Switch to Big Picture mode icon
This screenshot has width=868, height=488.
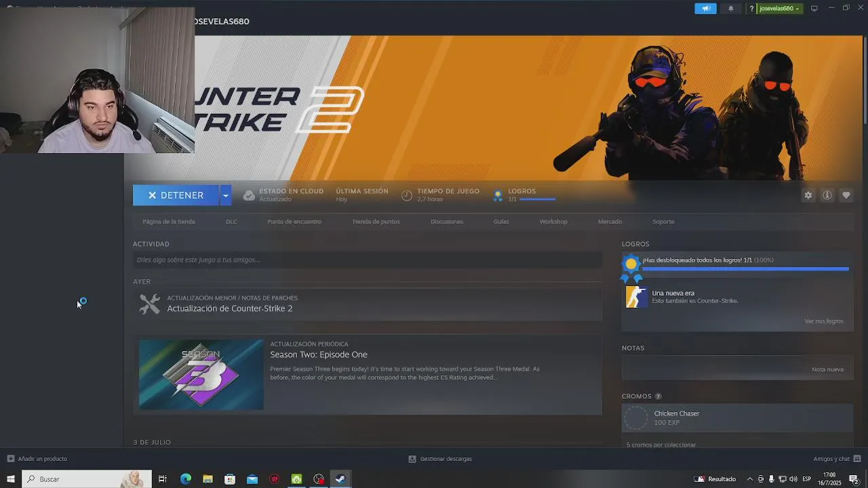click(x=814, y=8)
